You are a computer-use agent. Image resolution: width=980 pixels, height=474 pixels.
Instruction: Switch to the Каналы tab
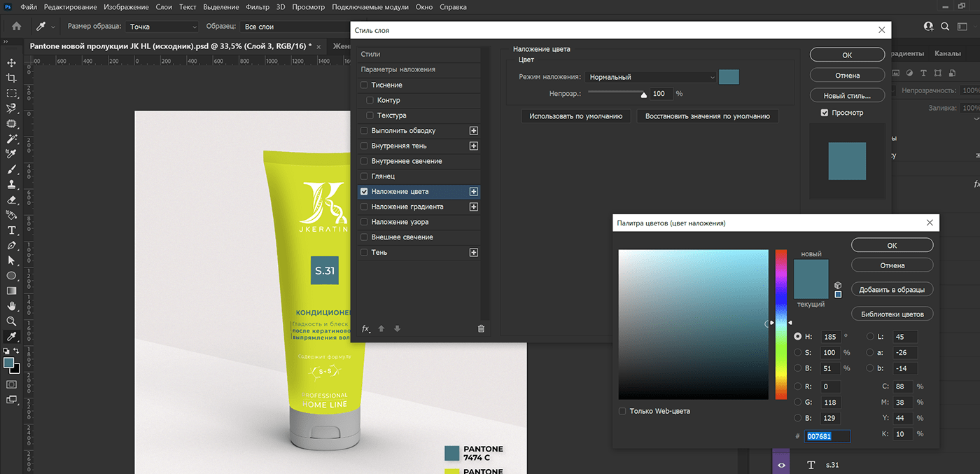[947, 53]
